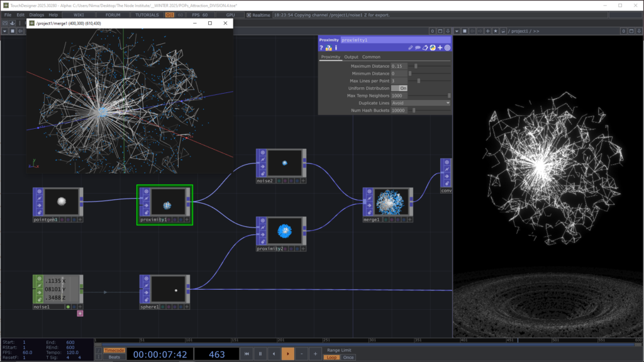Viewport: 644px width, 362px height.
Task: Switch to the Output parameter tab
Action: tap(351, 57)
